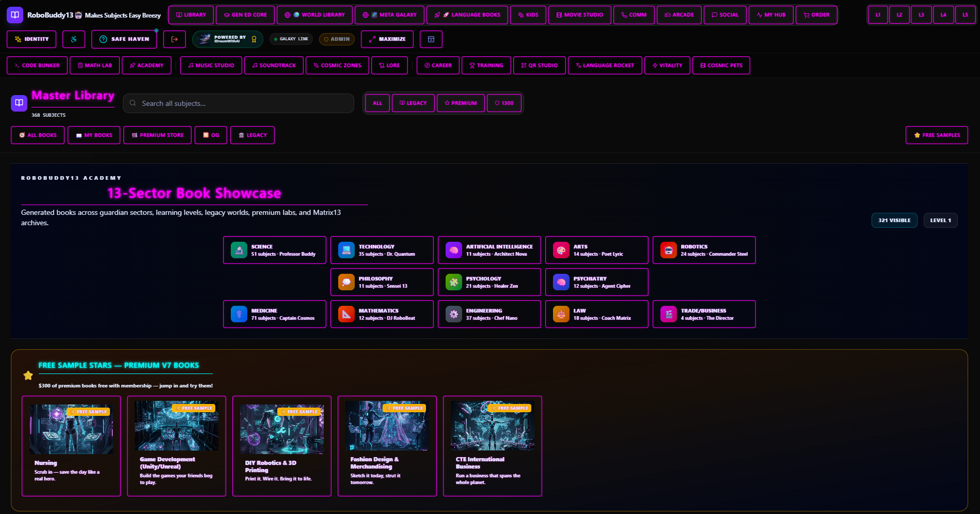Viewport: 980px width, 514px height.
Task: Open Music Studio
Action: click(x=211, y=66)
